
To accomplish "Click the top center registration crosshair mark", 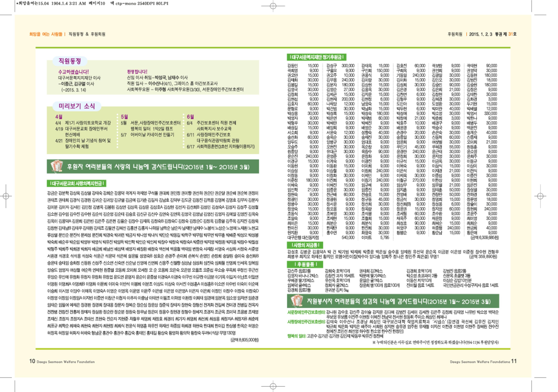I will [x=273, y=6].
